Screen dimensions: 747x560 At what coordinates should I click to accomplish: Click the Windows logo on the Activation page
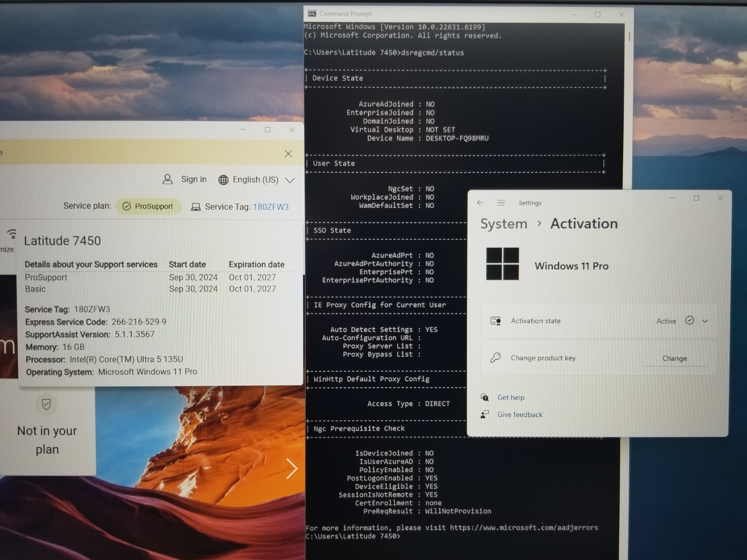tap(502, 264)
